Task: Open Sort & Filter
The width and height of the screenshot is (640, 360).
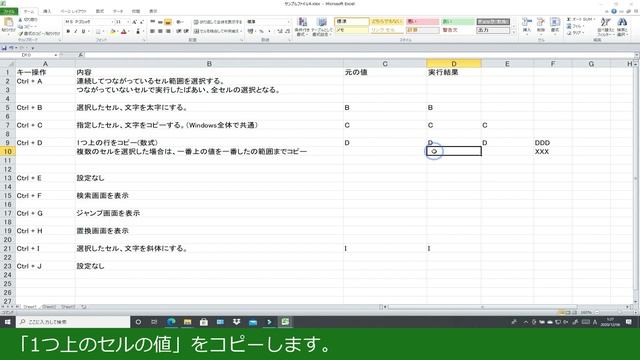Action: pyautogui.click(x=606, y=27)
